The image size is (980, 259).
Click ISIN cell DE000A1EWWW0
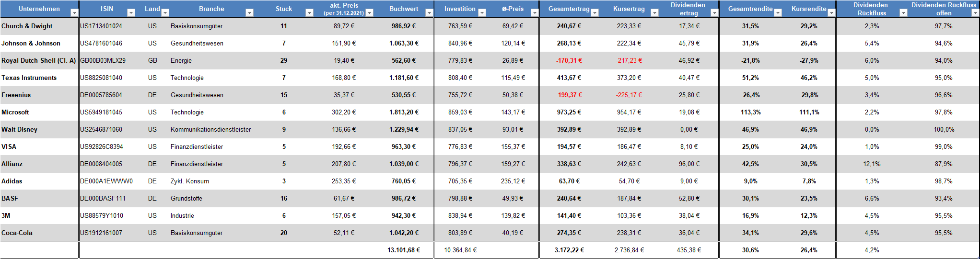coord(106,181)
